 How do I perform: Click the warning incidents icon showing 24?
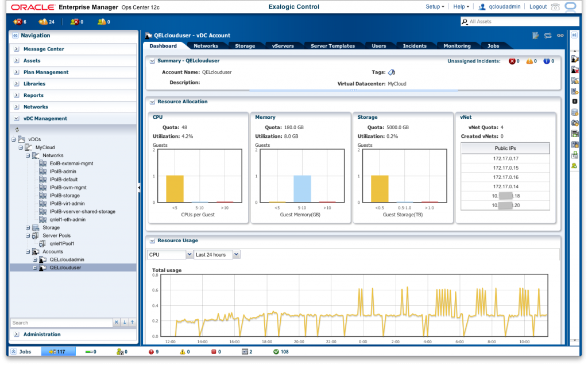(x=43, y=22)
